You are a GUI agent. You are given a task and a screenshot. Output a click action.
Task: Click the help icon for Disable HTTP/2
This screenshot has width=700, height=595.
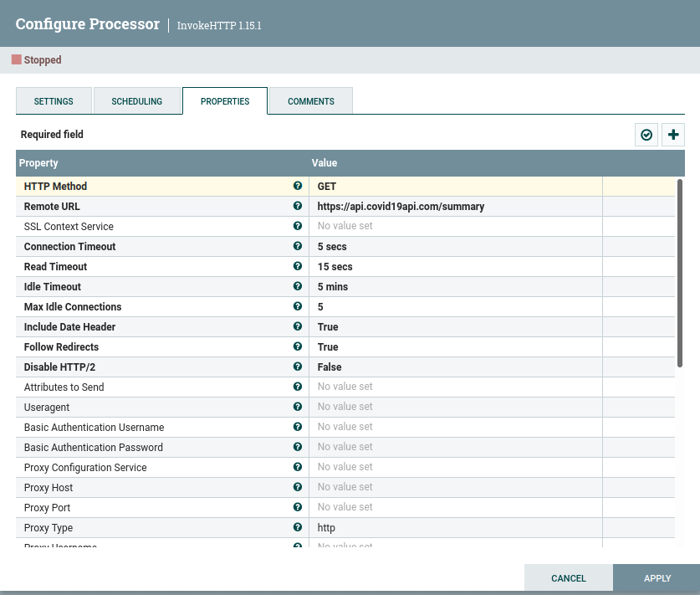pos(298,367)
